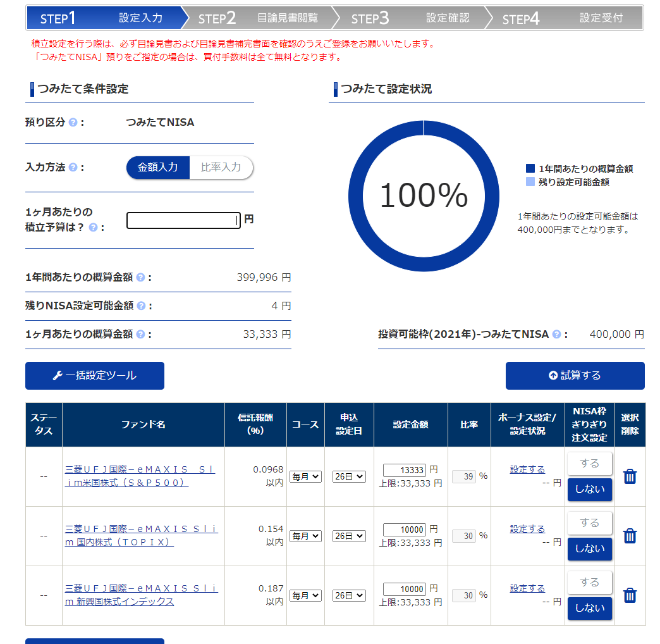Screen dimensions: 660x644
Task: Click 設定する bonus link for 新興国株式 row
Action: pos(527,588)
